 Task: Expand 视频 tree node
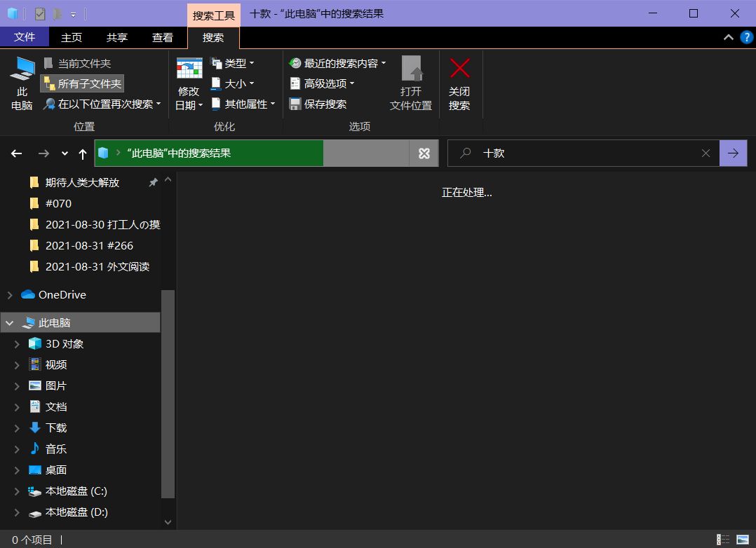pyautogui.click(x=17, y=365)
